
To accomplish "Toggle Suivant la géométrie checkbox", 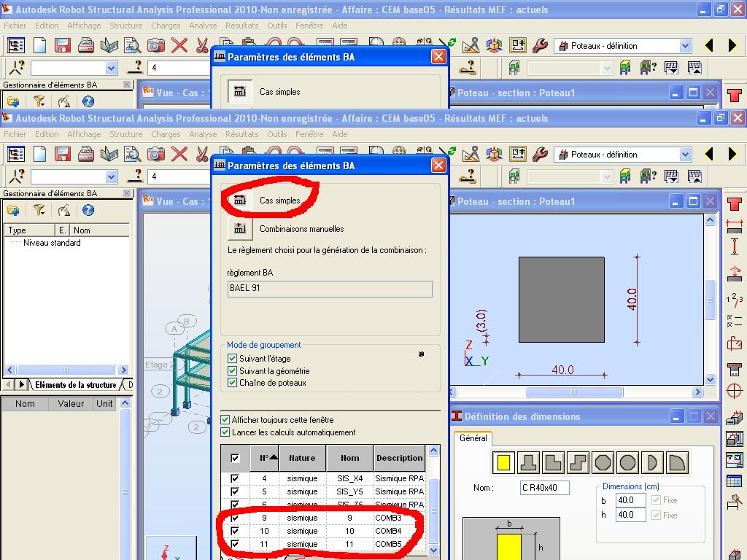I will 233,370.
